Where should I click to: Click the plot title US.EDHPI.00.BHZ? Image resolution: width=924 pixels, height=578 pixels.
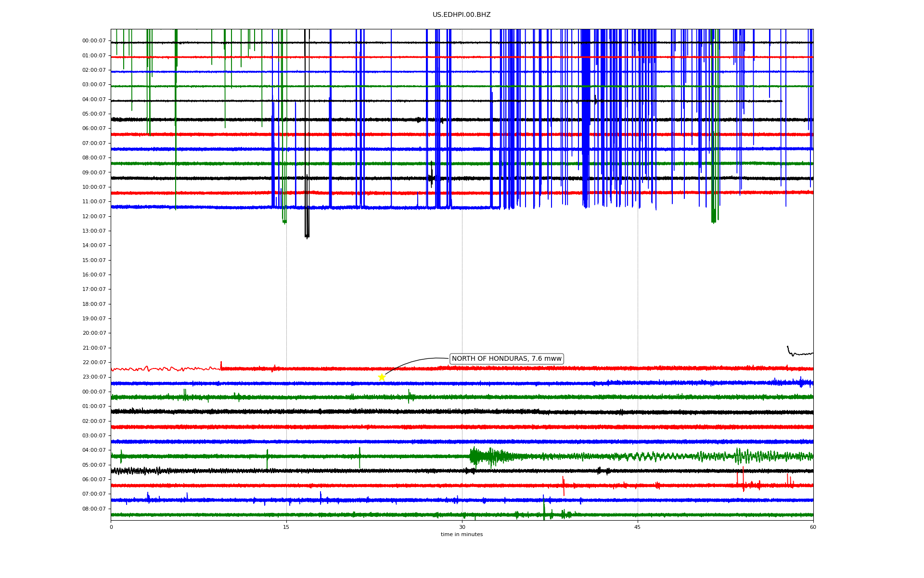pyautogui.click(x=461, y=15)
